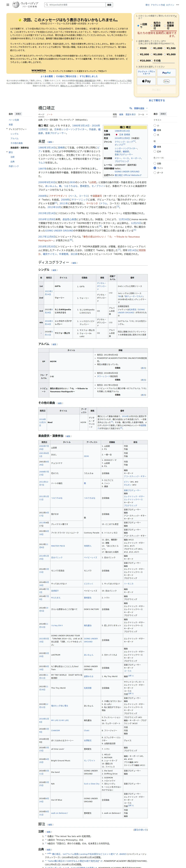Set text size to 大 (large)
Image resolution: width=186 pixels, height=868 pixels.
coord(155,135)
